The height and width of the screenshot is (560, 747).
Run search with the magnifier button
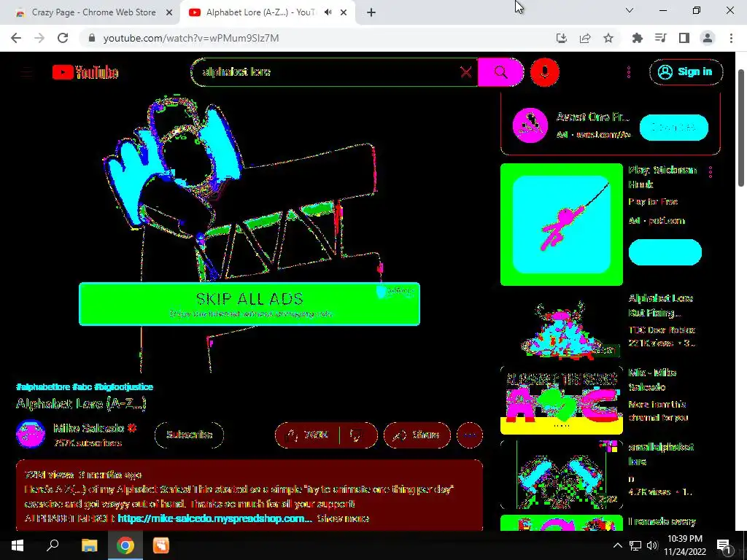click(x=500, y=72)
